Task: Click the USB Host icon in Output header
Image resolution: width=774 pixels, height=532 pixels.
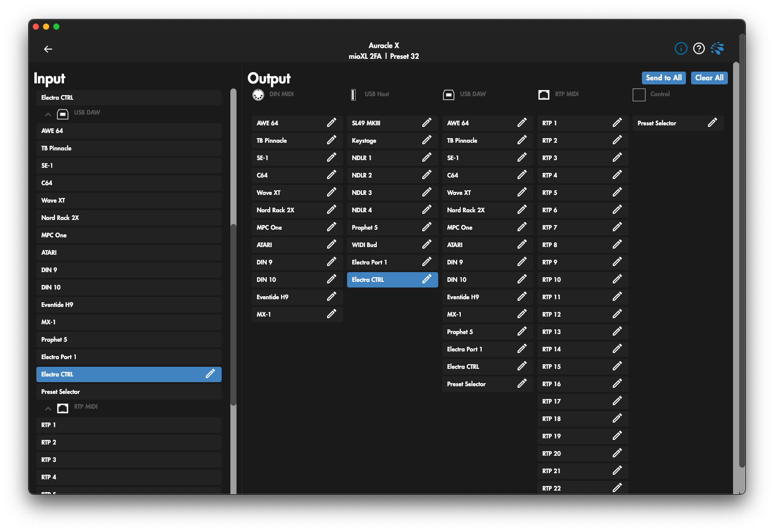Action: (353, 94)
